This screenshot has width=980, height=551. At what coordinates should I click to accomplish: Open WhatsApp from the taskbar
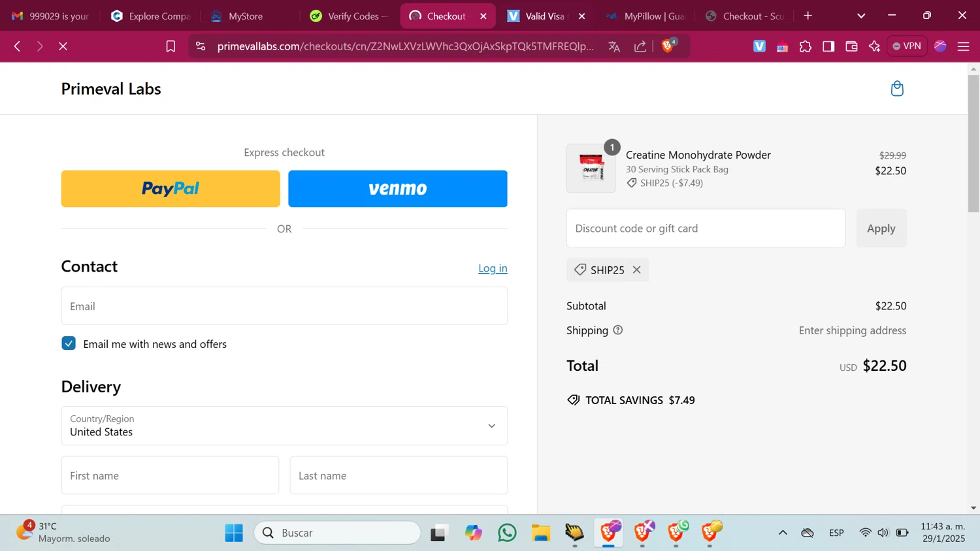pos(507,533)
